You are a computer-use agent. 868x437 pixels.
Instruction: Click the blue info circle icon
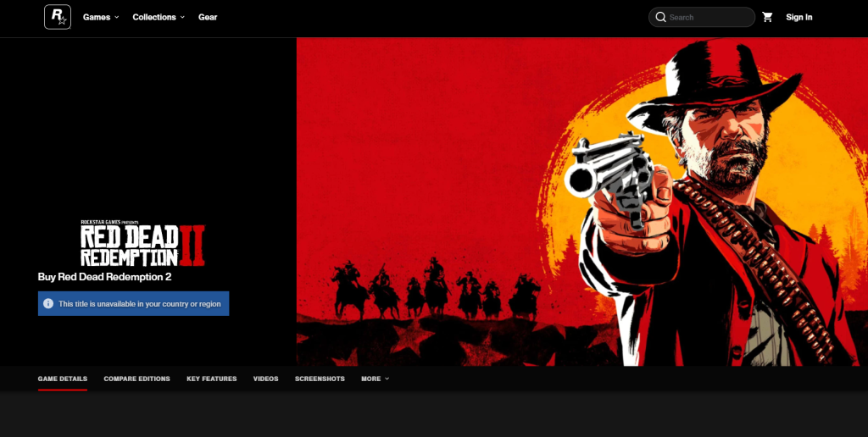[48, 303]
